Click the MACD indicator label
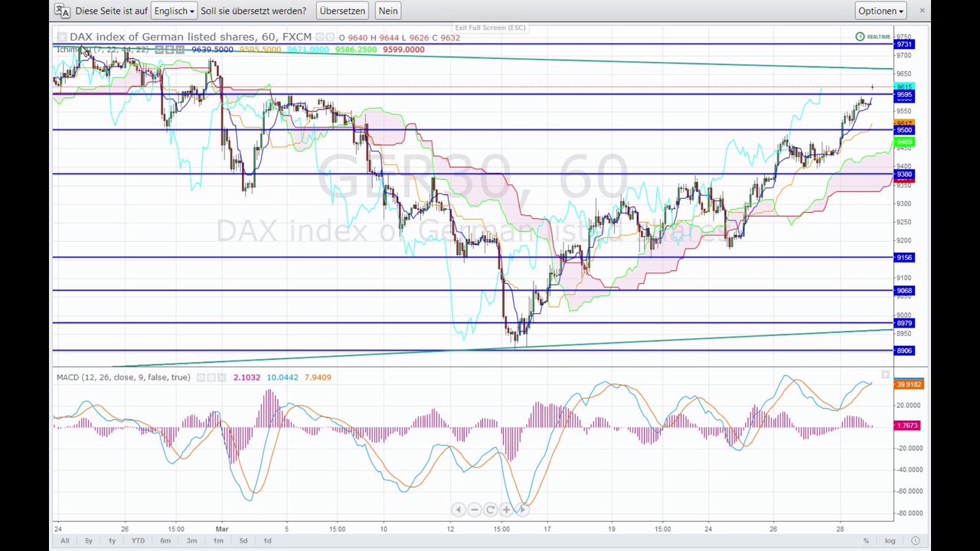Viewport: 980px width, 551px height. (123, 377)
